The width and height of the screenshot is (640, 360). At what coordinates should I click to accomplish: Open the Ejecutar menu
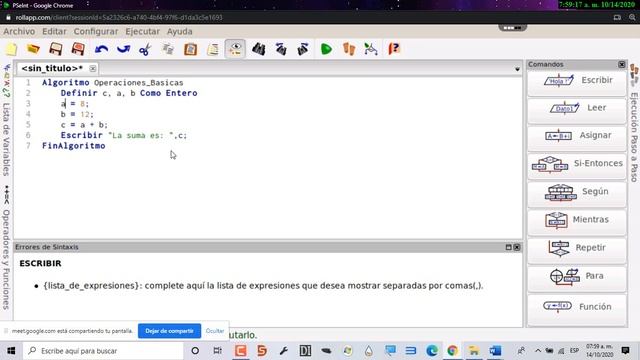[142, 31]
